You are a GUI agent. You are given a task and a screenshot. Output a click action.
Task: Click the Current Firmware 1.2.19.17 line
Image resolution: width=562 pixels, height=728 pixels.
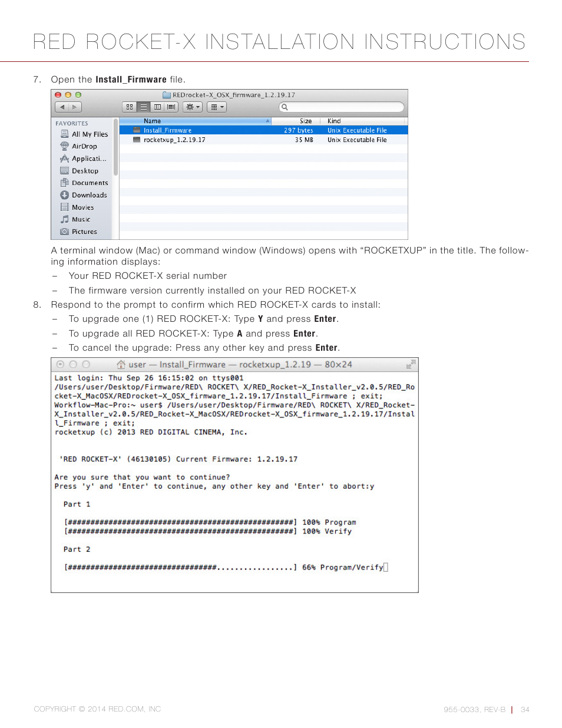(x=178, y=459)
